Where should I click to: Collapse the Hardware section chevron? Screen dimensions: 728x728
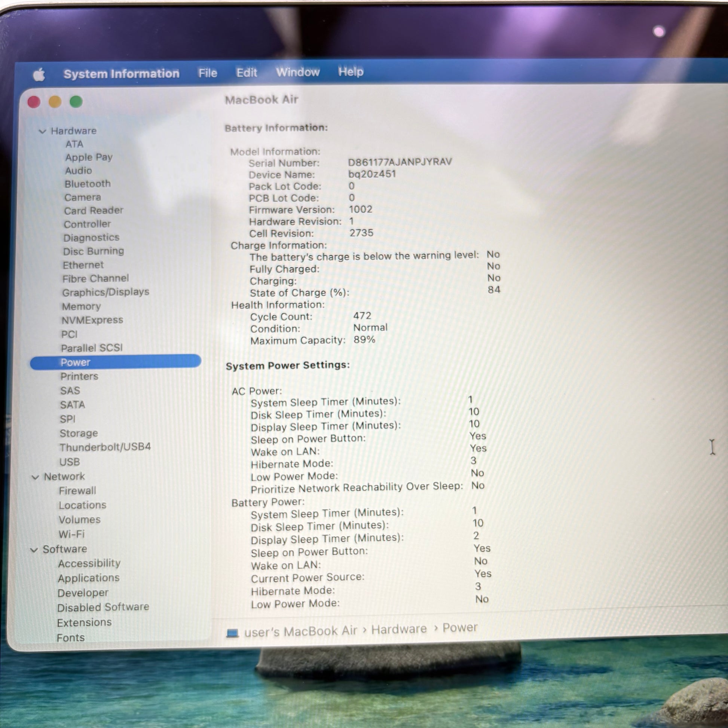pos(43,131)
